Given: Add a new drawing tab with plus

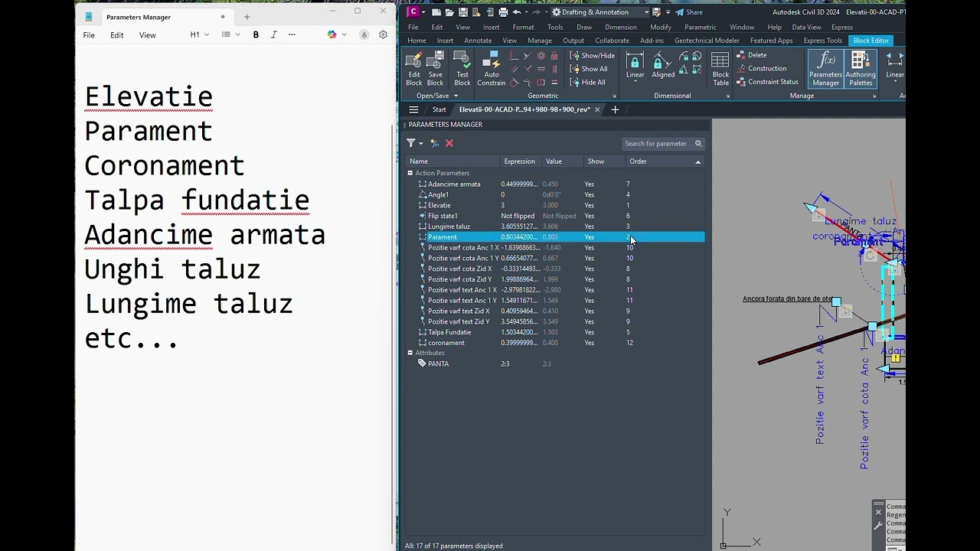Looking at the screenshot, I should [615, 109].
